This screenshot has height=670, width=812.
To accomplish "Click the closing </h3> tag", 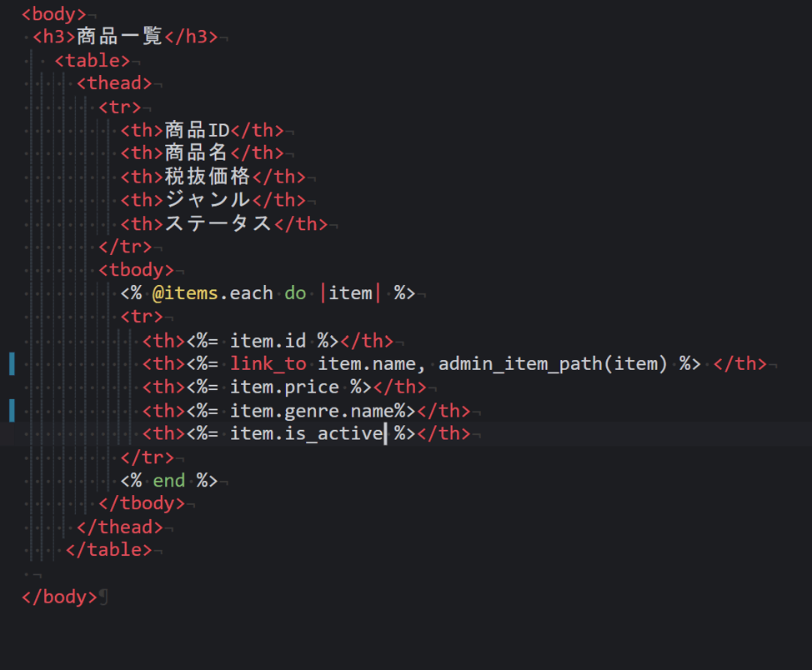I will (x=191, y=37).
